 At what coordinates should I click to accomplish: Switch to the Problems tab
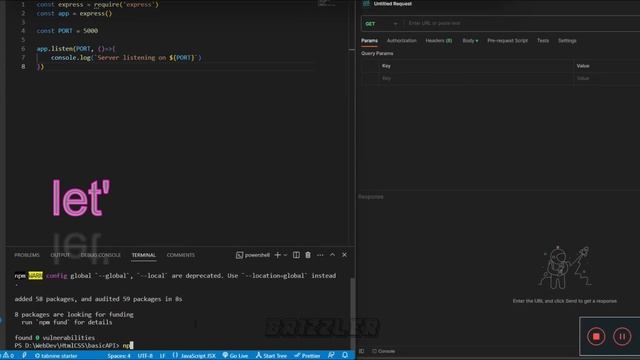click(x=27, y=255)
